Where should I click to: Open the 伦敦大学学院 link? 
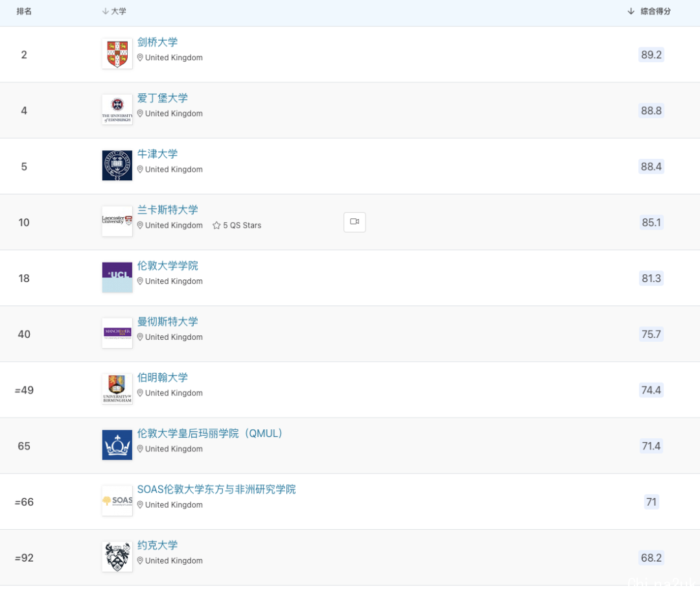[x=167, y=266]
